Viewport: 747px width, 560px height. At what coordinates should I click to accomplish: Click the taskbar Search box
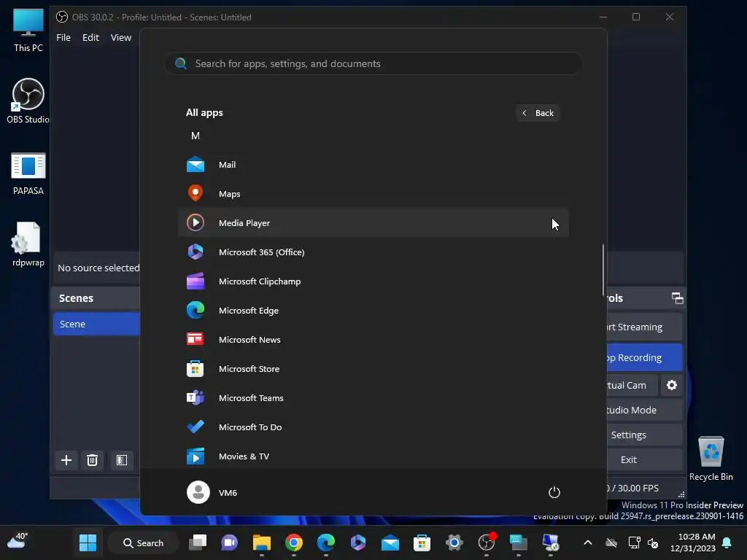click(144, 542)
